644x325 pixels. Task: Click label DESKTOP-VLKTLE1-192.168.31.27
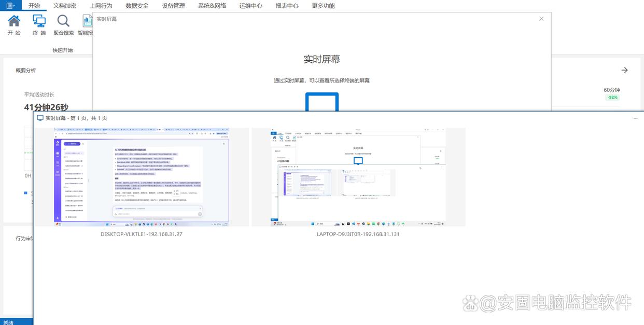pyautogui.click(x=142, y=234)
